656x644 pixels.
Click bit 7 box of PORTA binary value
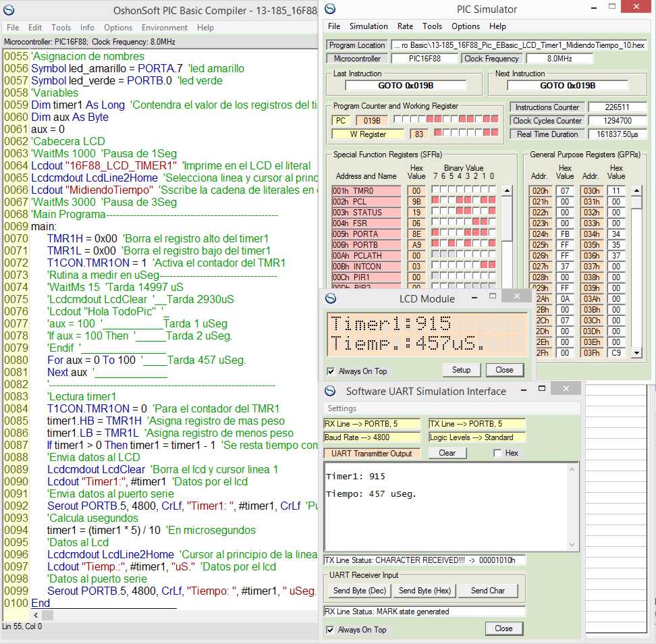coord(435,232)
